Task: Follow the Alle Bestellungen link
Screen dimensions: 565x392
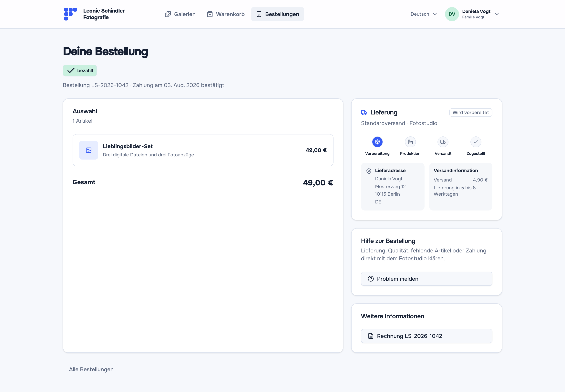Action: click(x=91, y=369)
